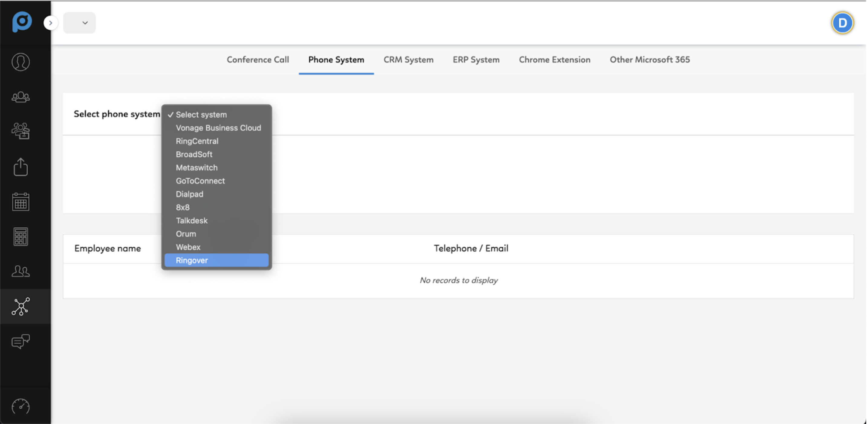This screenshot has height=424, width=868.
Task: Click the Select phone system label
Action: pyautogui.click(x=117, y=114)
